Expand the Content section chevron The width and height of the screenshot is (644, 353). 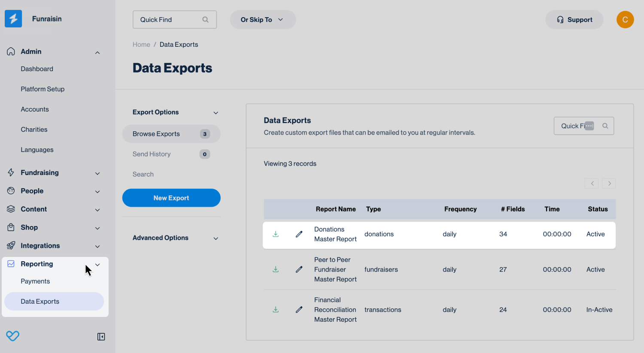pos(97,210)
